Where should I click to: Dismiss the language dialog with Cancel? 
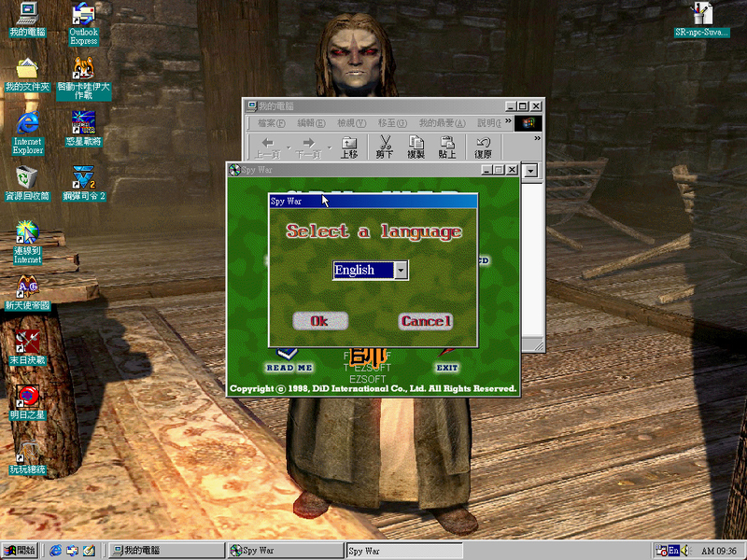pyautogui.click(x=426, y=321)
